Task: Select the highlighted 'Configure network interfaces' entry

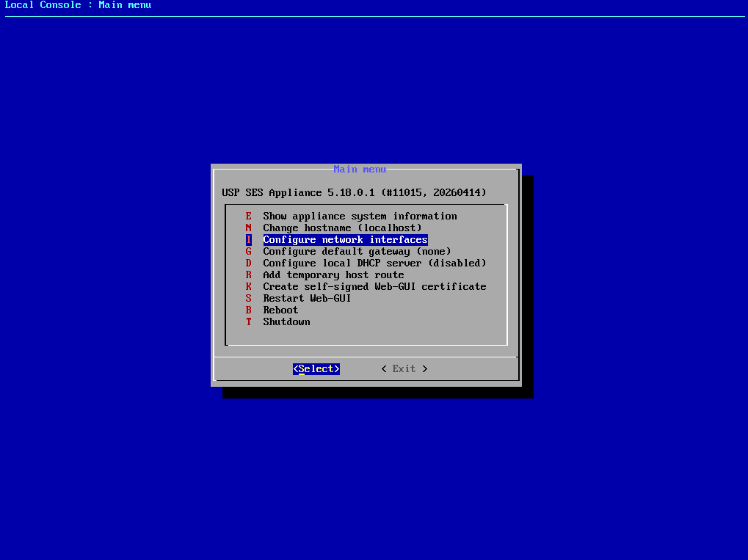Action: click(x=345, y=239)
